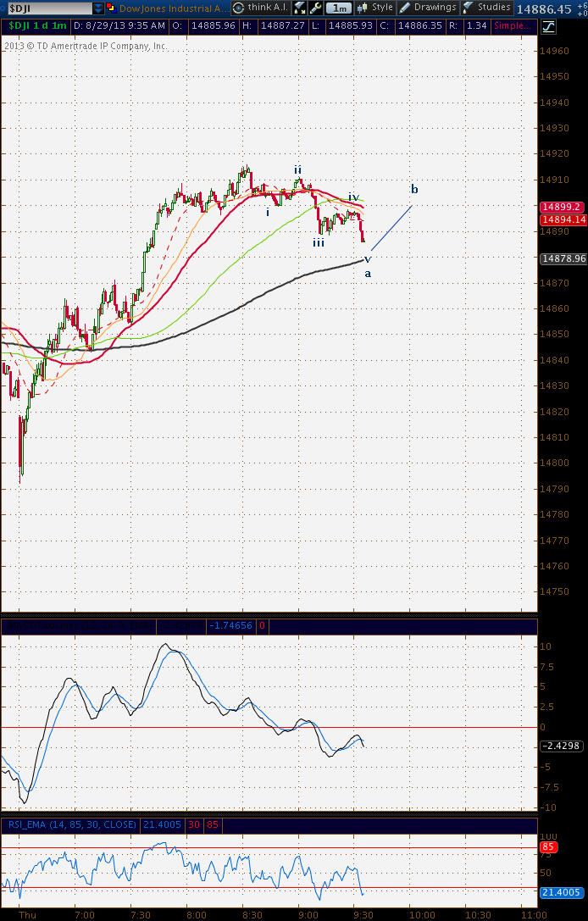This screenshot has height=921, width=588.
Task: Click the RSI value 21.4005 in header
Action: (162, 824)
